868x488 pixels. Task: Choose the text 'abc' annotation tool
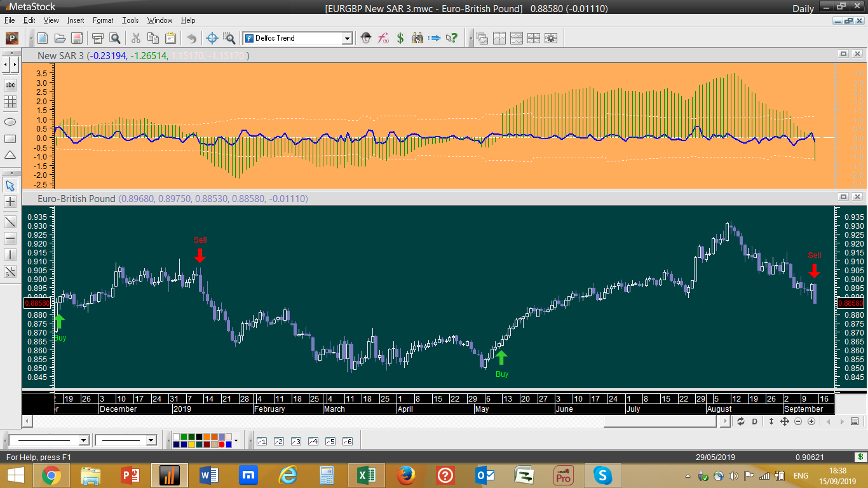tap(10, 85)
